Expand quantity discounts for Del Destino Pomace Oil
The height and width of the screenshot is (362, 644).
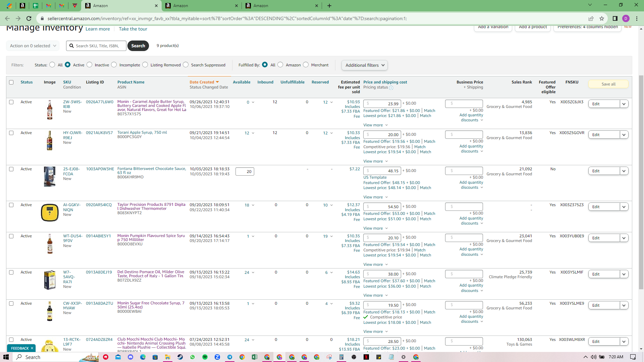[471, 288]
